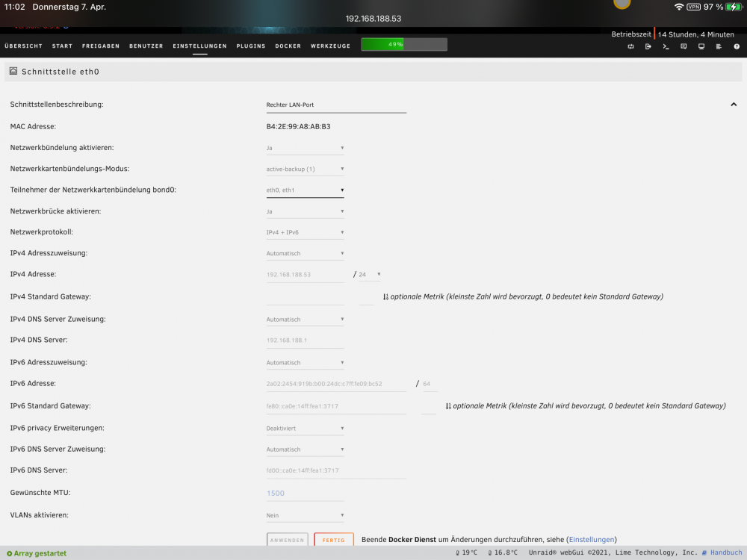Image resolution: width=747 pixels, height=560 pixels.
Task: Open the Einstellungen menu
Action: click(199, 46)
